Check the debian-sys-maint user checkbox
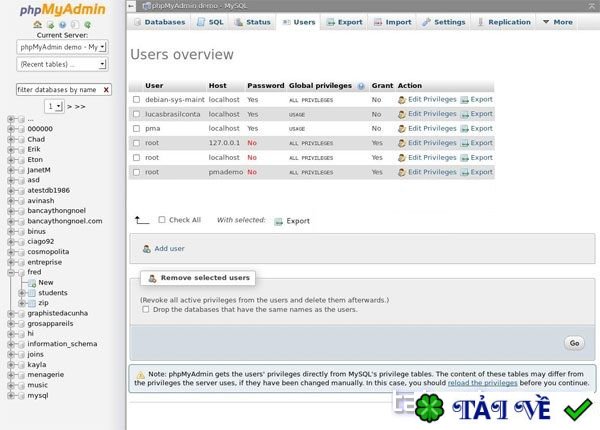600x430 pixels. [136, 99]
